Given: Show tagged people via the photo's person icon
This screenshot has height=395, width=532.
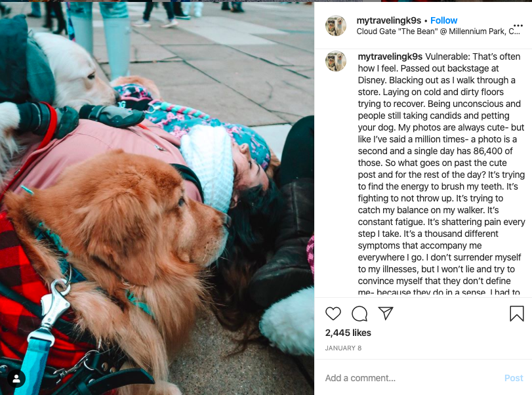Looking at the screenshot, I should [x=16, y=379].
